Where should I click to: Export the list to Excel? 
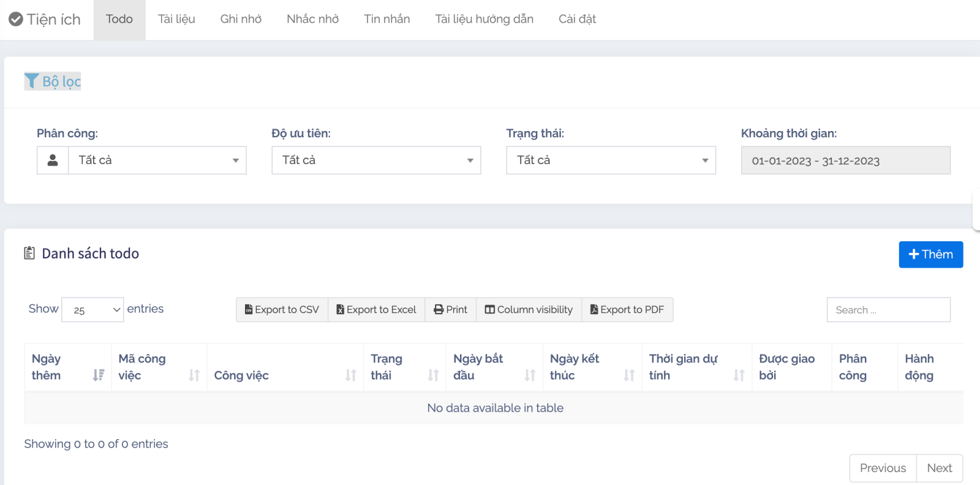[x=376, y=310]
